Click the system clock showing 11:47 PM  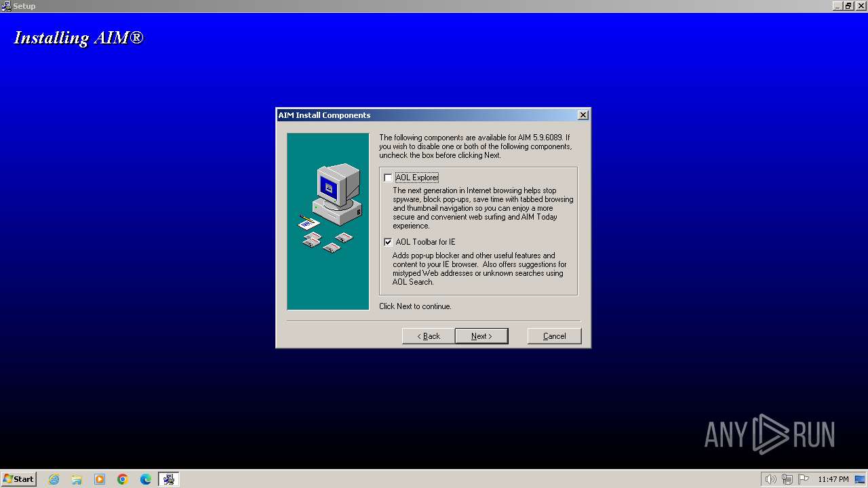coord(833,479)
